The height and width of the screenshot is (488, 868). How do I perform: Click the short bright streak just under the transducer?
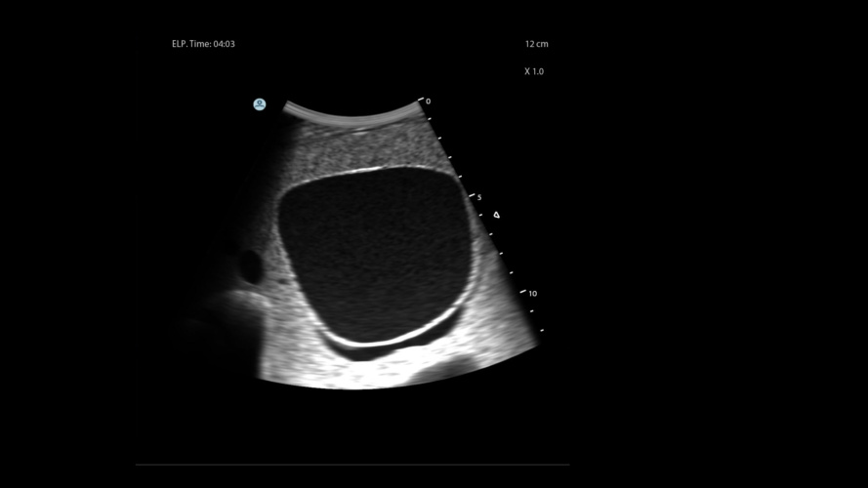359,129
